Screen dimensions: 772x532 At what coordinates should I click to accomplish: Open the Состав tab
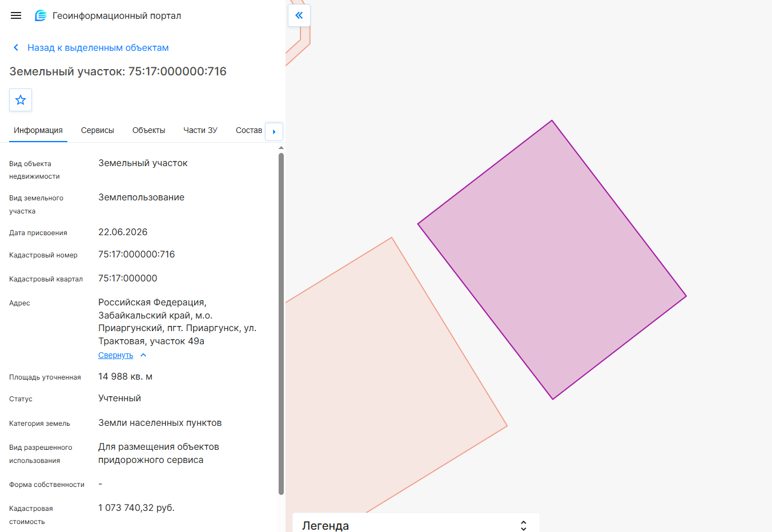[x=249, y=130]
